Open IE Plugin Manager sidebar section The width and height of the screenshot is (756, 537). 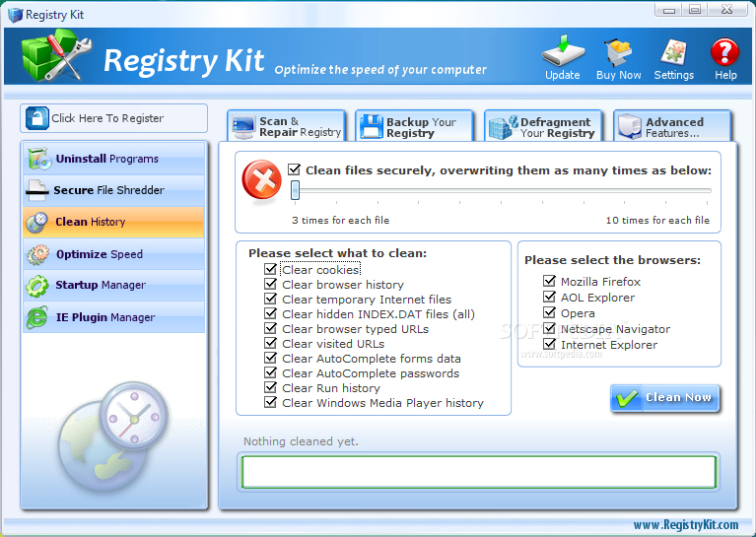[113, 317]
